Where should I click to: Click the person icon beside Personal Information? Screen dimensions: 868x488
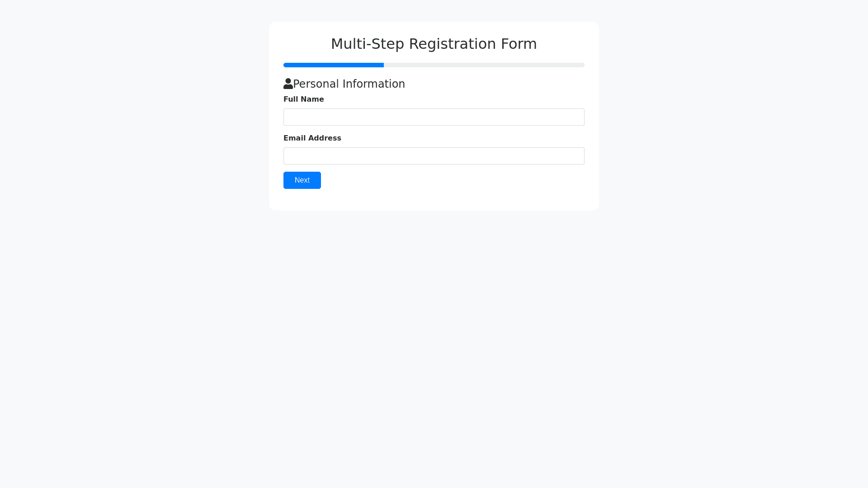click(x=288, y=84)
